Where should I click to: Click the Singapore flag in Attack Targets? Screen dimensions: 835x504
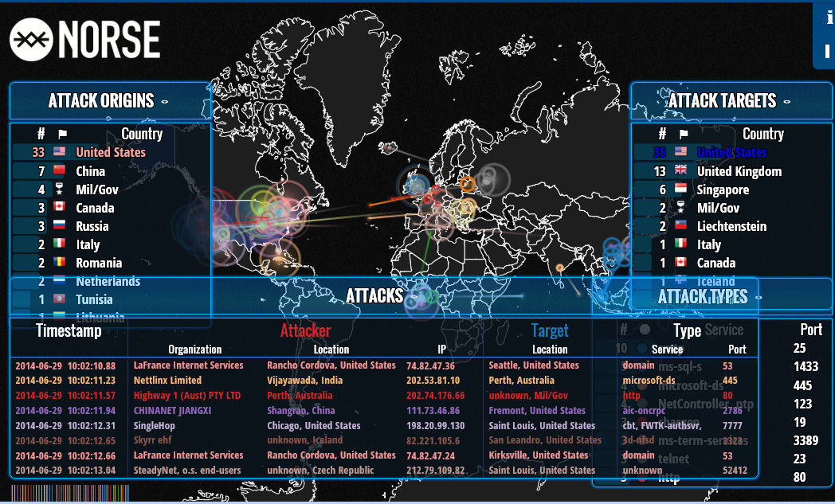click(680, 189)
